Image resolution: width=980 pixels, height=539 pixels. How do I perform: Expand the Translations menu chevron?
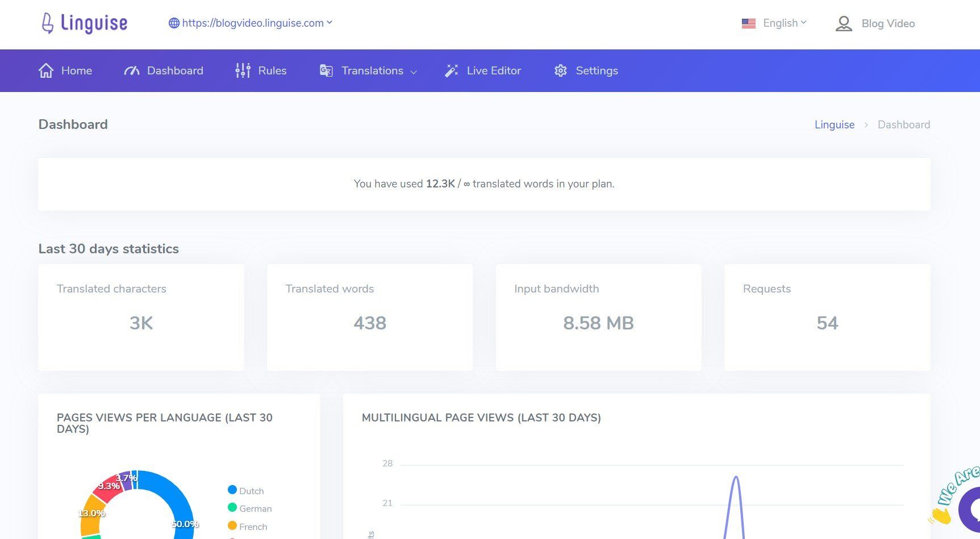coord(414,72)
